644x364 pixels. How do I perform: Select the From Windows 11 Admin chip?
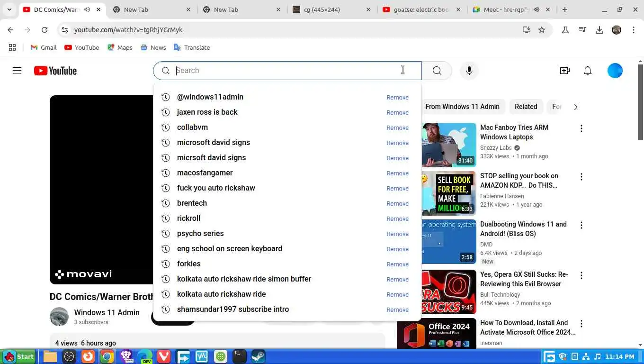(x=462, y=107)
